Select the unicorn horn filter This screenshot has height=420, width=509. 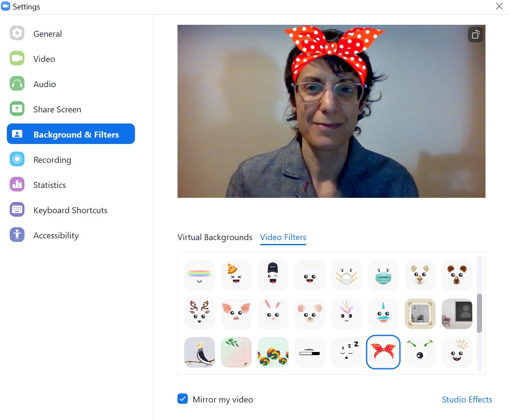pos(346,314)
